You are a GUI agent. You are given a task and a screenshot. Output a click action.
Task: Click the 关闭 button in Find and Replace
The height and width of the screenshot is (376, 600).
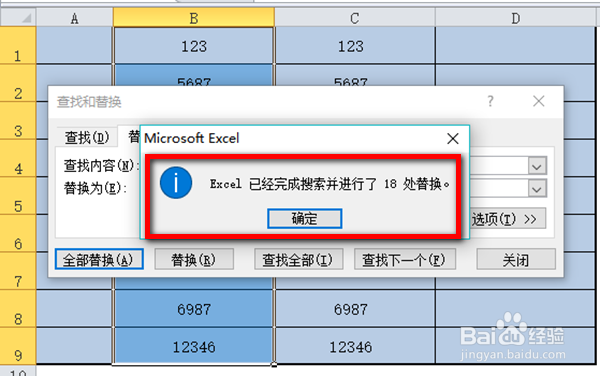(x=516, y=259)
